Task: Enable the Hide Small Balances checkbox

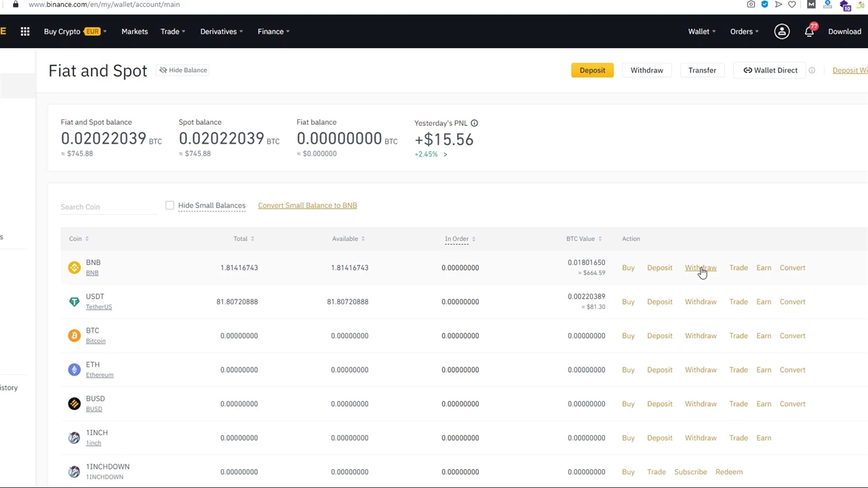Action: pos(170,205)
